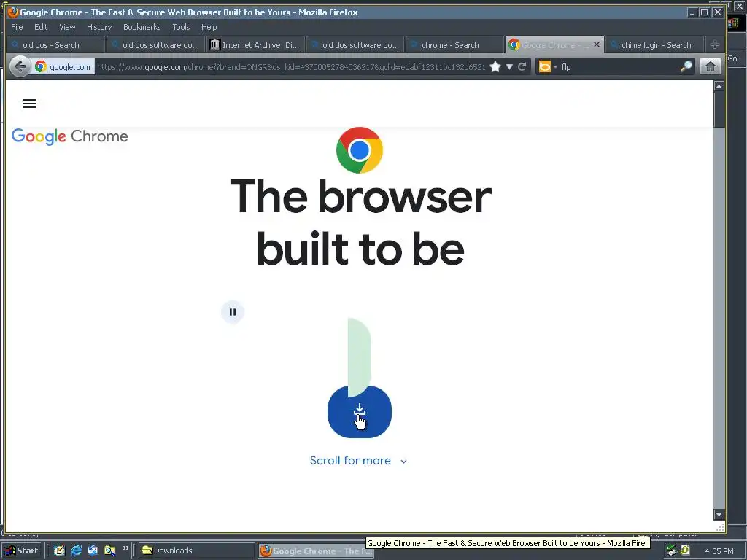Click the google.com site identity button
This screenshot has width=747, height=560.
click(63, 66)
